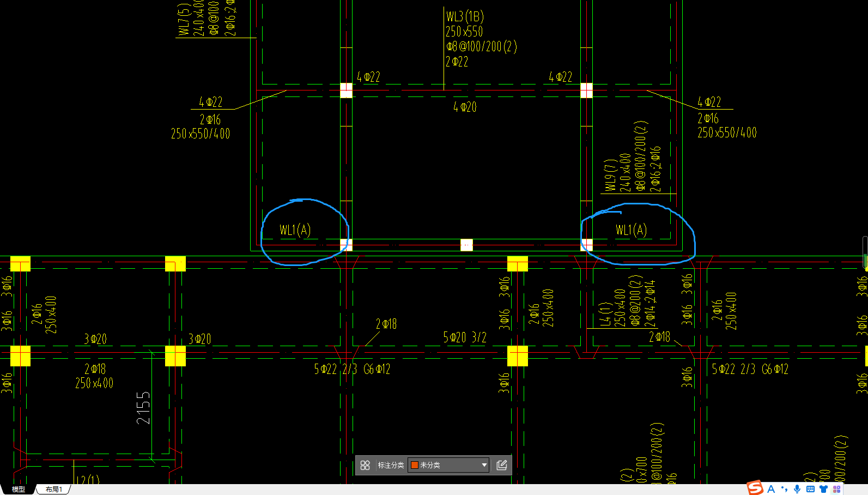Select the WL7(5) beam label
Screen dimensions: 868x495
(184, 19)
